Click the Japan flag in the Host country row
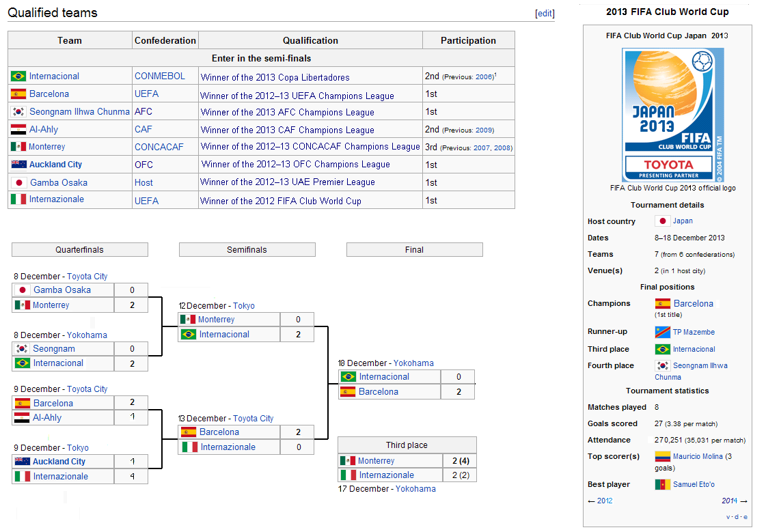Screen dimensions: 766x532 662,221
